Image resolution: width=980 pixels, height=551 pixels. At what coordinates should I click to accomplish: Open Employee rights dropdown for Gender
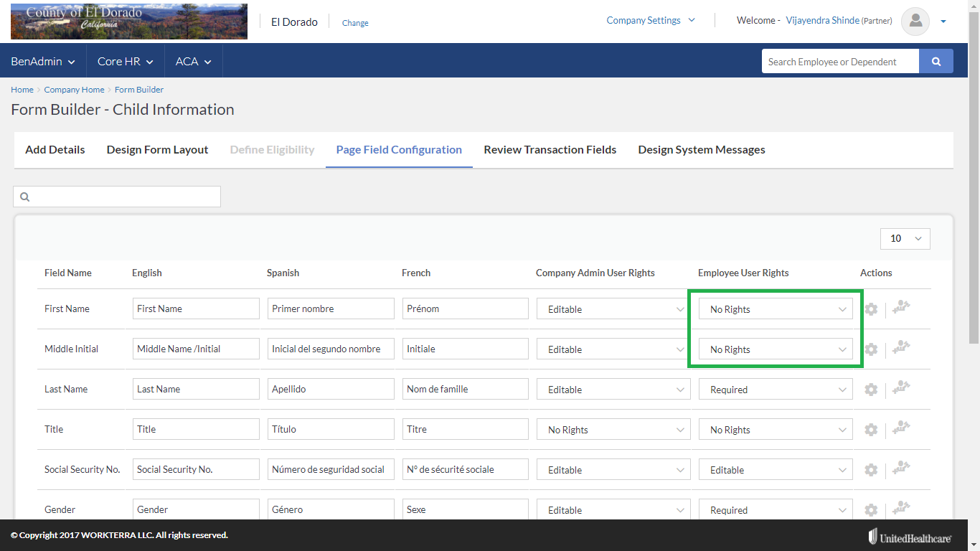[776, 510]
